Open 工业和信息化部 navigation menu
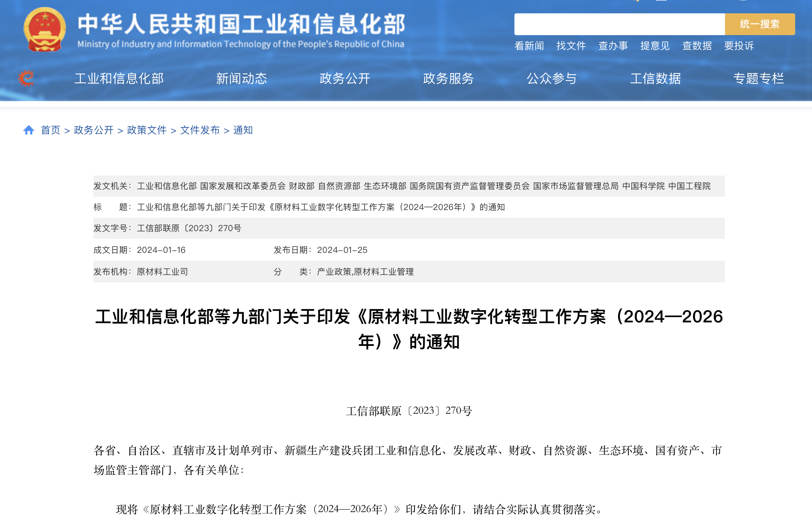 (x=119, y=79)
